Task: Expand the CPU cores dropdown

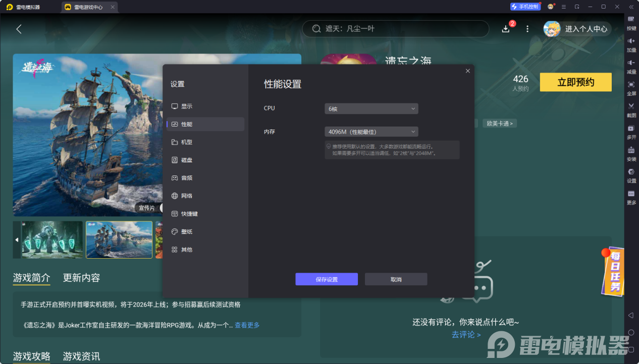Action: tap(371, 108)
